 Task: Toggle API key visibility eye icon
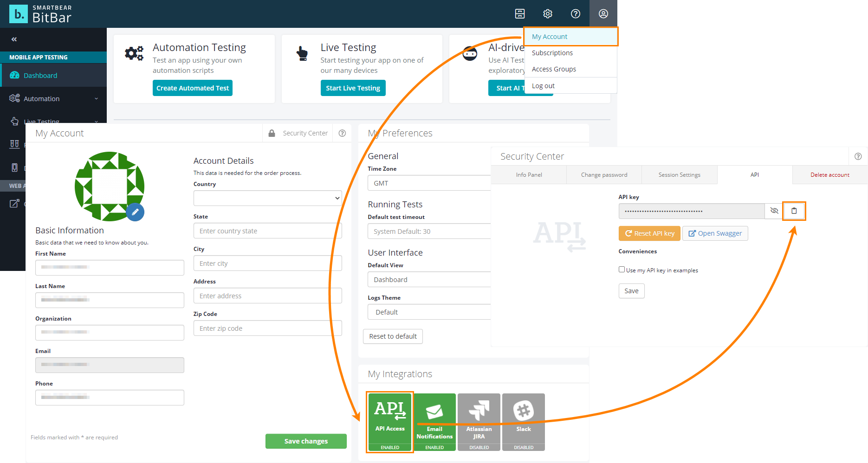click(x=774, y=211)
